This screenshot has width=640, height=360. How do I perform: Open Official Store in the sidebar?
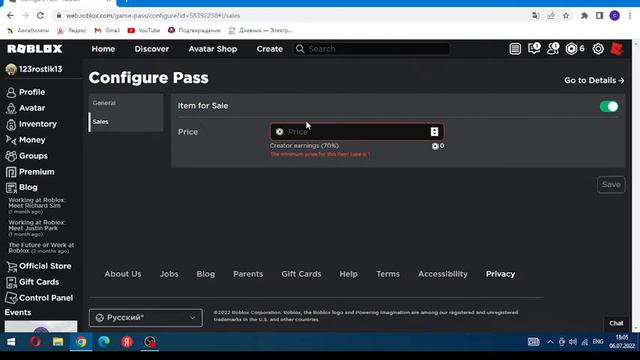click(x=38, y=266)
